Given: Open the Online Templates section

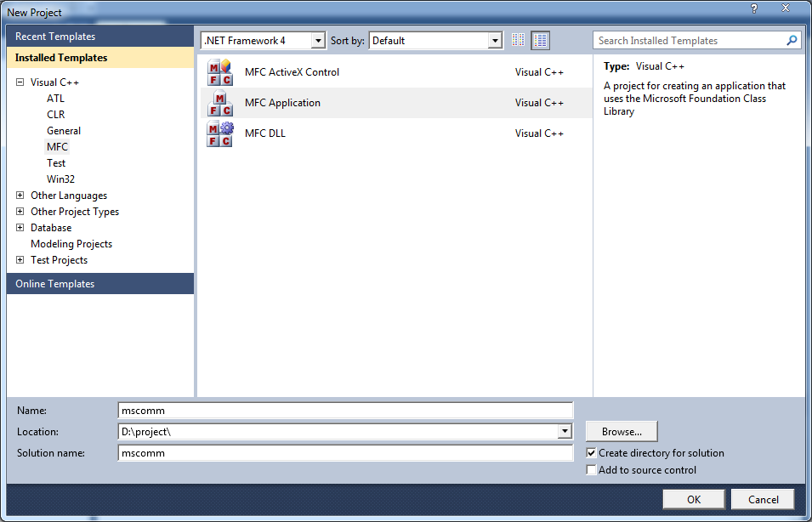Looking at the screenshot, I should 100,284.
